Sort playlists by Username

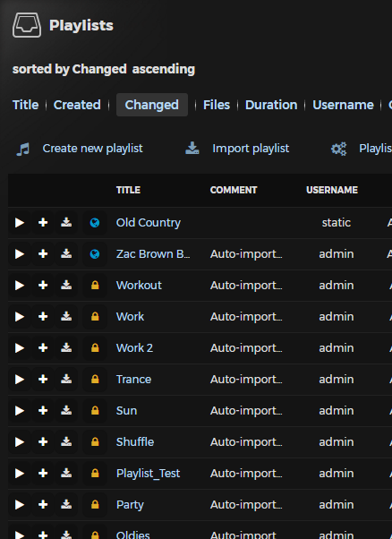[x=343, y=105]
